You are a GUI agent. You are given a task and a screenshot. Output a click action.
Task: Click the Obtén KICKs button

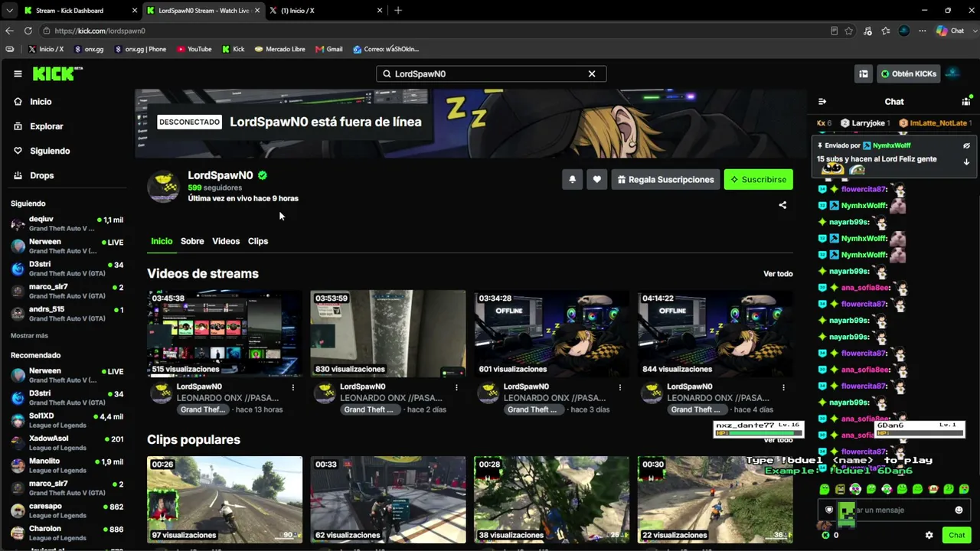pos(909,73)
